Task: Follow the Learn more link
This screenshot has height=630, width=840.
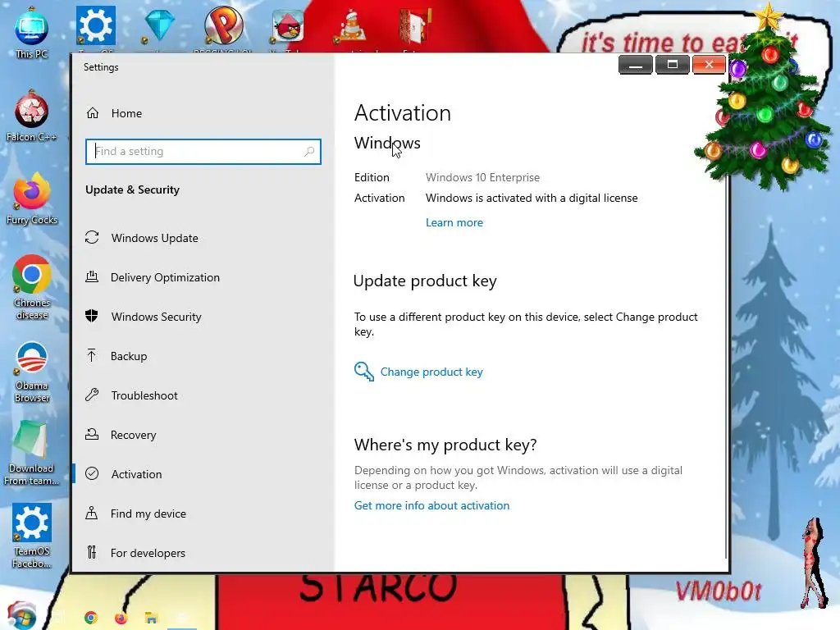Action: 454,222
